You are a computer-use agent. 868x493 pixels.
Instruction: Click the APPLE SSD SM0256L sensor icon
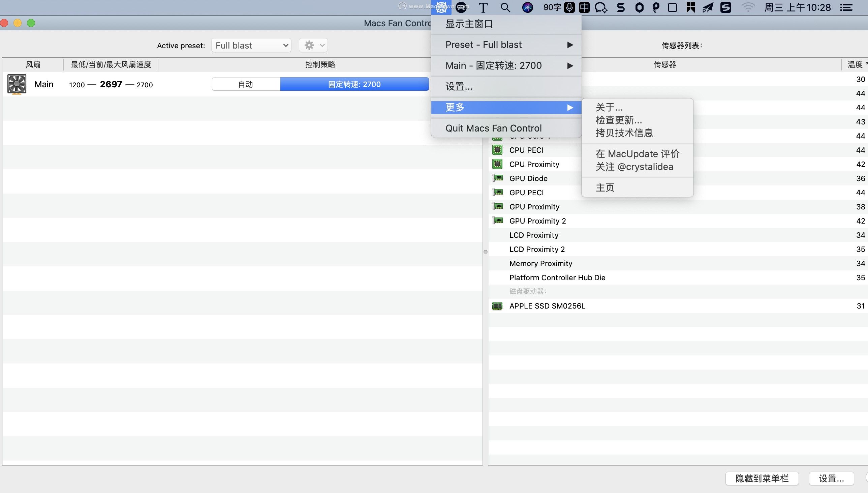tap(498, 306)
